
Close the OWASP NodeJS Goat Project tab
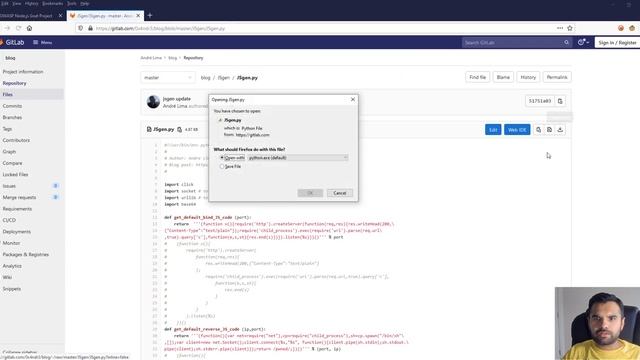[x=60, y=16]
